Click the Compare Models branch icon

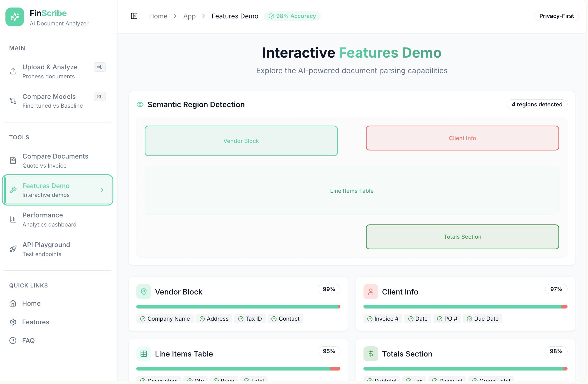(13, 101)
